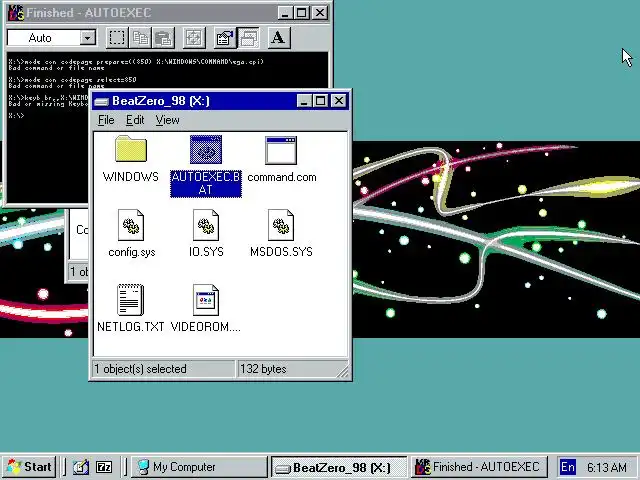Click the Mark tool in DOS toolbar

pyautogui.click(x=117, y=38)
